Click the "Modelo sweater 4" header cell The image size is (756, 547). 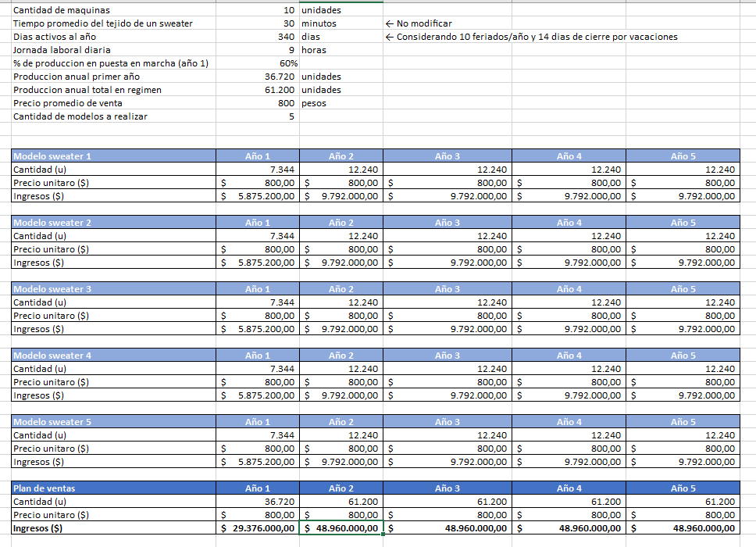click(114, 356)
